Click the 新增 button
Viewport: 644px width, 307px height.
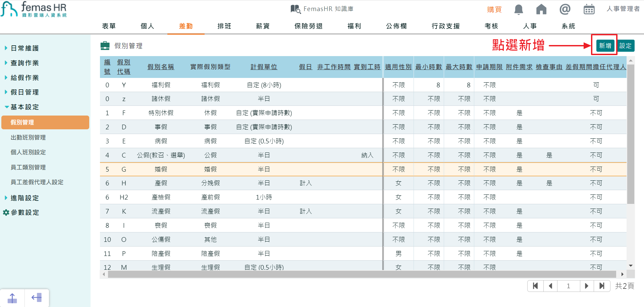click(x=604, y=45)
